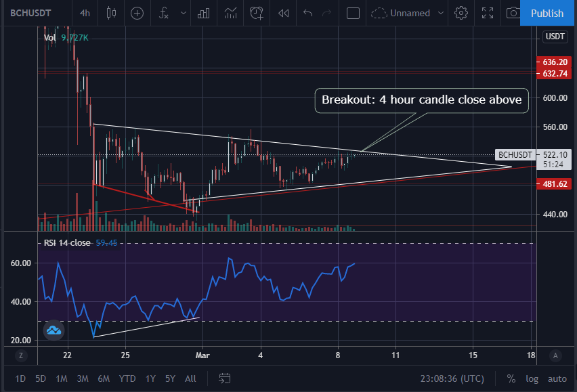The width and height of the screenshot is (577, 392).
Task: Click the Publish button
Action: [547, 14]
